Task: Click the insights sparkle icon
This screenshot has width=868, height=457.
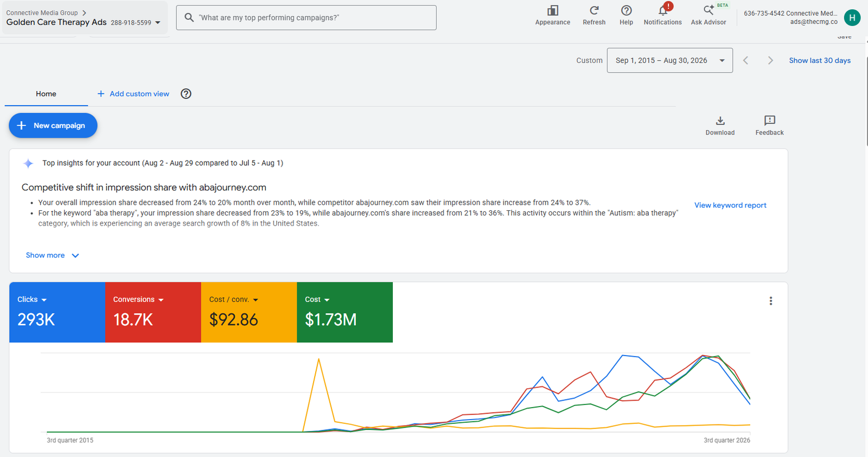Action: 28,163
